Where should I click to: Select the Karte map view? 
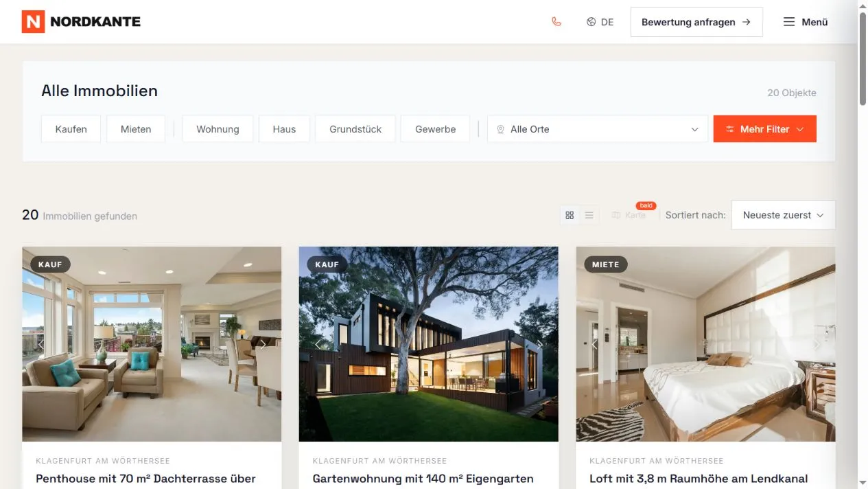point(629,215)
